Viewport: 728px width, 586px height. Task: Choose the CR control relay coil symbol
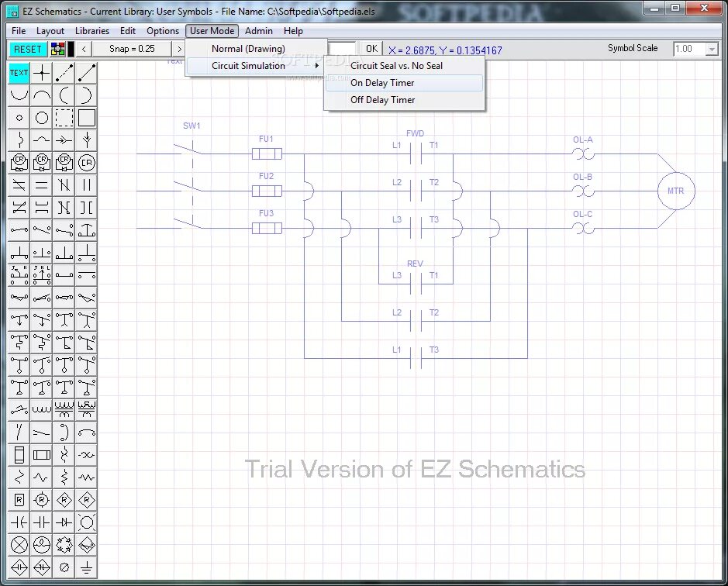coord(86,163)
